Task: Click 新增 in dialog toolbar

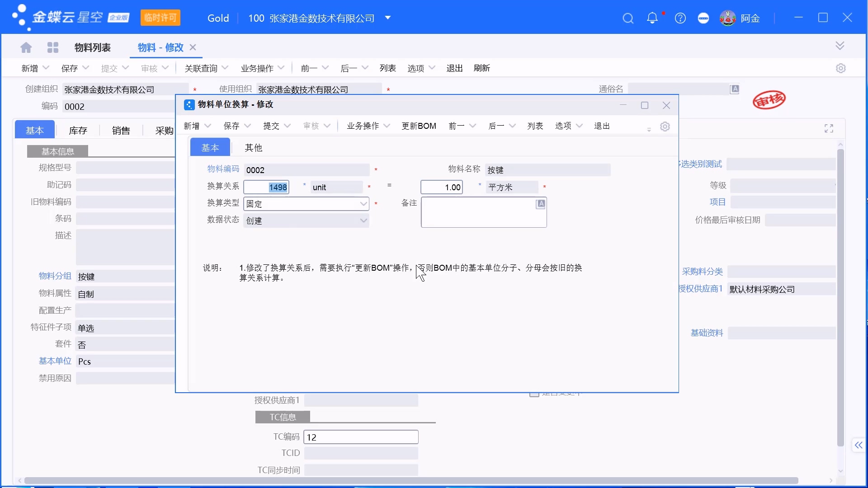Action: pos(191,126)
